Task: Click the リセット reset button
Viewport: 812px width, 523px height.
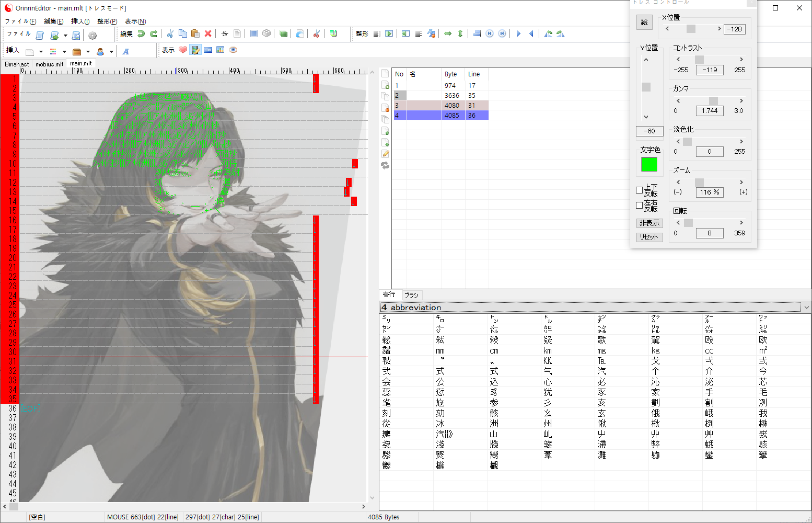Action: tap(649, 237)
